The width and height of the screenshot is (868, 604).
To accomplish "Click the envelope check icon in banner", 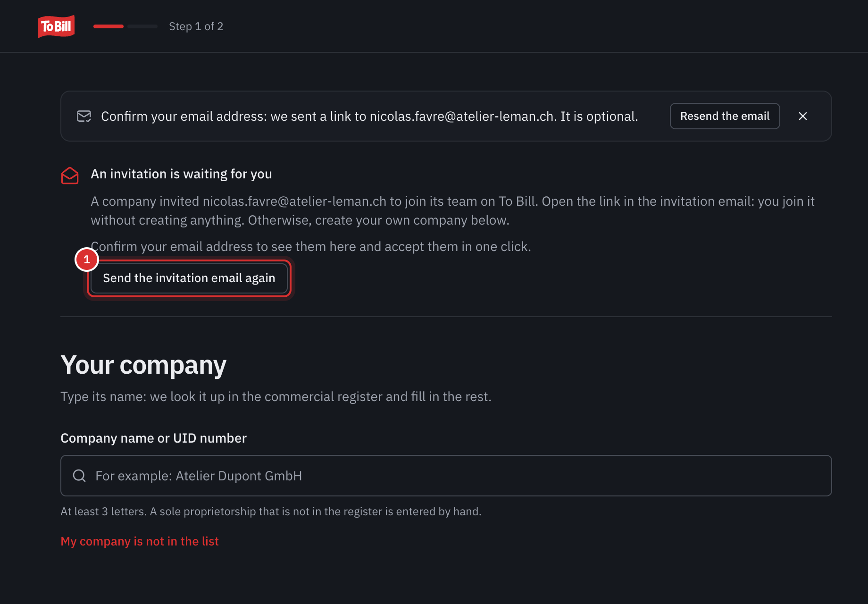I will 84,116.
